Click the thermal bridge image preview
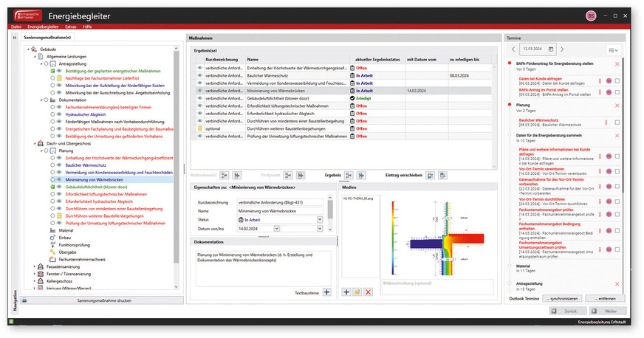 click(x=436, y=235)
